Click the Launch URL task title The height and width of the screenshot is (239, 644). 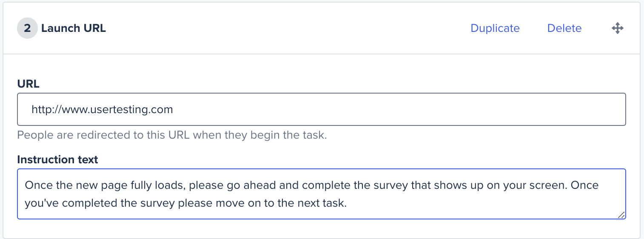coord(74,28)
